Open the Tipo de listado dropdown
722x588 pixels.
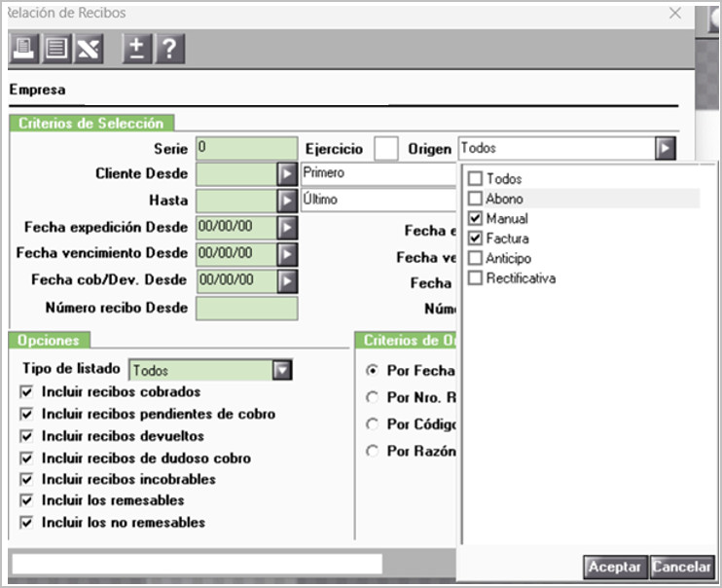coord(282,370)
